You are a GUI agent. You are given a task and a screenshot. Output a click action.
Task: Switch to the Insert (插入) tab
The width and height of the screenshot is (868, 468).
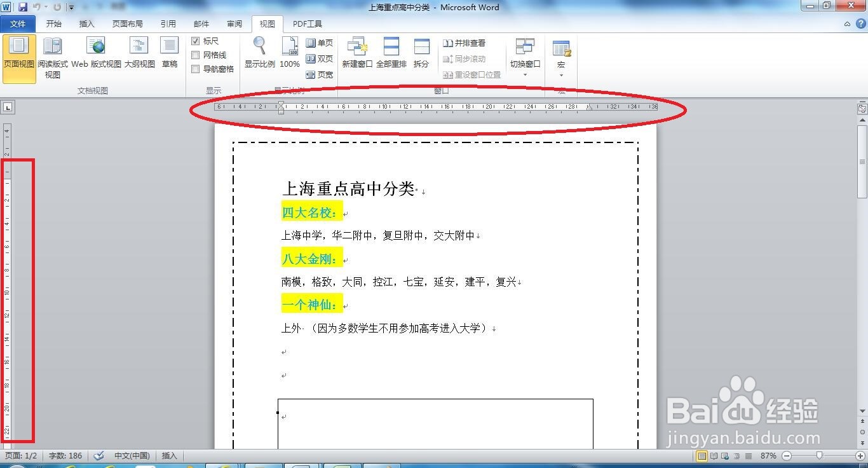coord(86,24)
